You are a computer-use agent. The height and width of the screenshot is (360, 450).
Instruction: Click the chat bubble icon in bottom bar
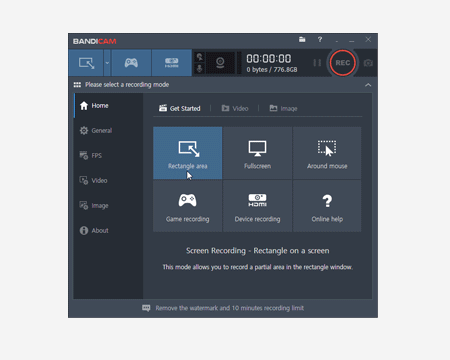point(146,308)
